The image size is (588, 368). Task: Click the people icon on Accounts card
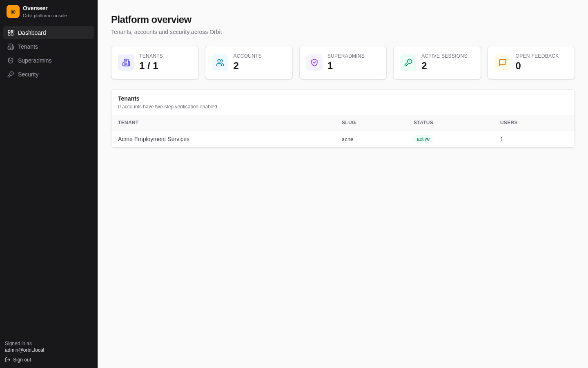click(x=220, y=63)
